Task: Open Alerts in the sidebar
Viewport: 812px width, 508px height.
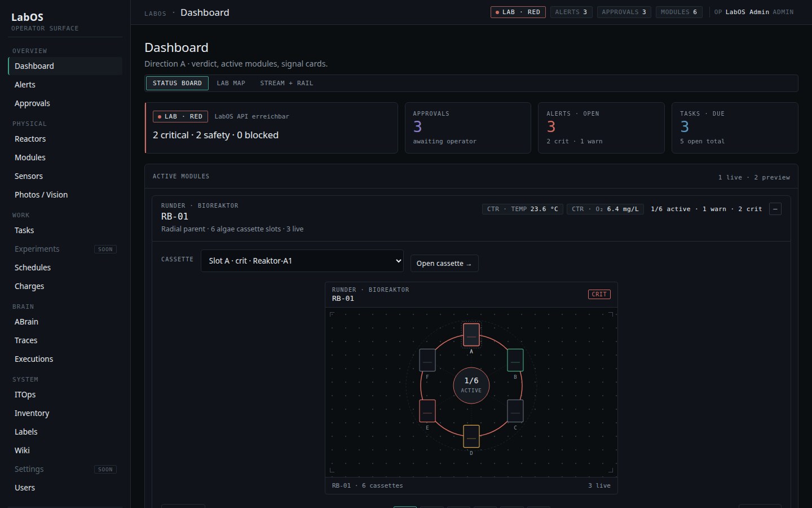Action: pyautogui.click(x=65, y=85)
